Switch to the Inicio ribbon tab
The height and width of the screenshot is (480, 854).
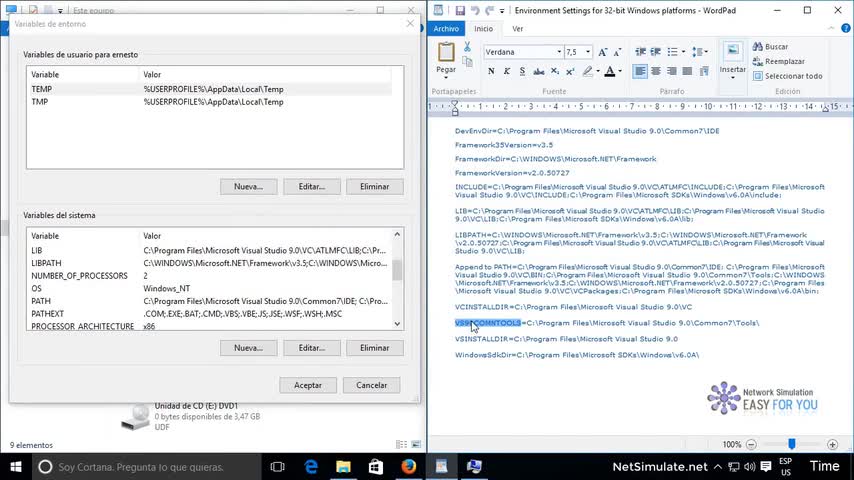point(483,29)
